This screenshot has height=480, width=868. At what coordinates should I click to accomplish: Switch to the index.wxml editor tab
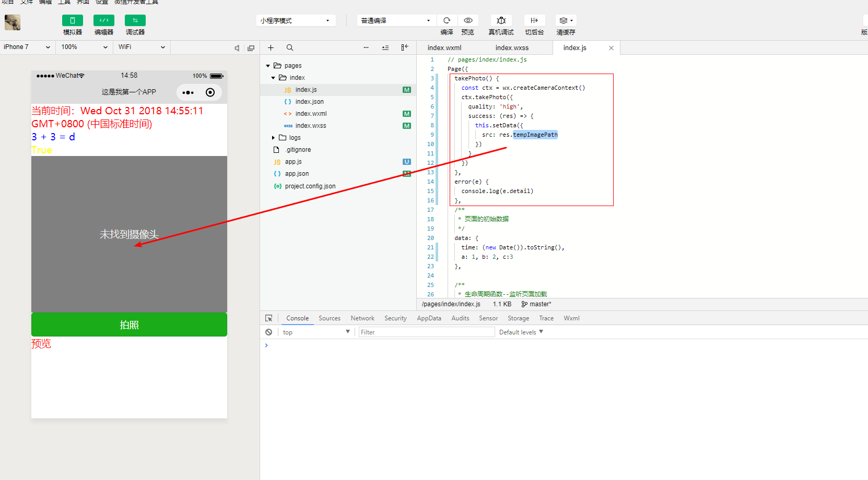(444, 48)
